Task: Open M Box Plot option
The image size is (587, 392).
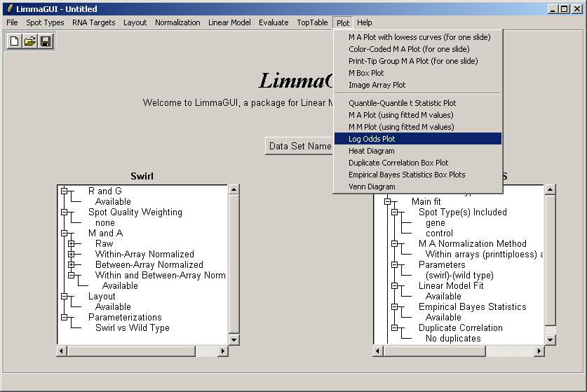Action: 366,73
